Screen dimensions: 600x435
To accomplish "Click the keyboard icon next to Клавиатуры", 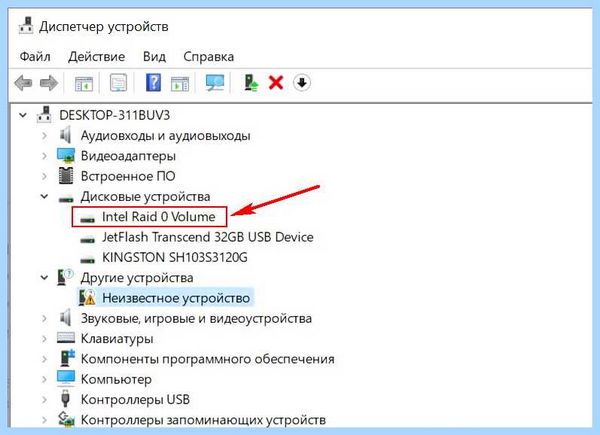I will point(66,337).
